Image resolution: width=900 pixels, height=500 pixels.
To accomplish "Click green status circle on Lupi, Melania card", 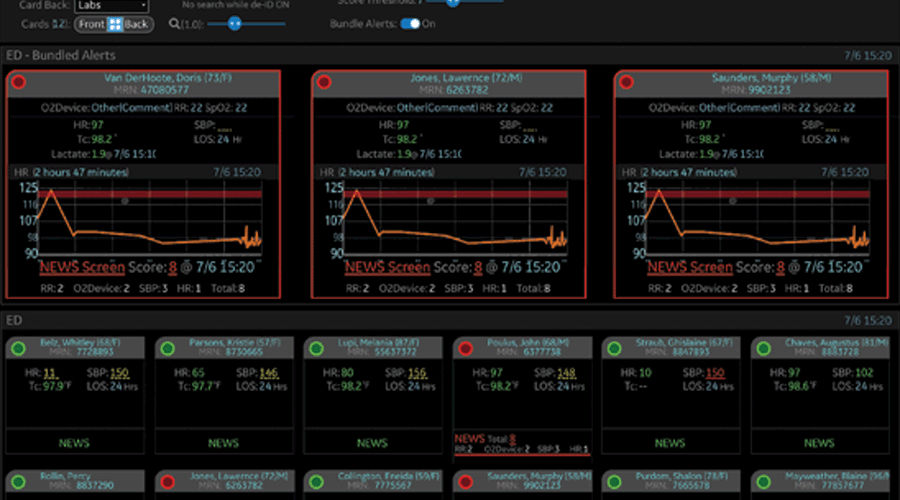I will (x=316, y=348).
